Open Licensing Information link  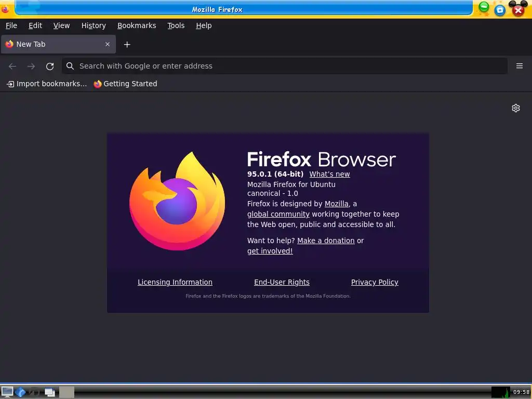tap(175, 282)
